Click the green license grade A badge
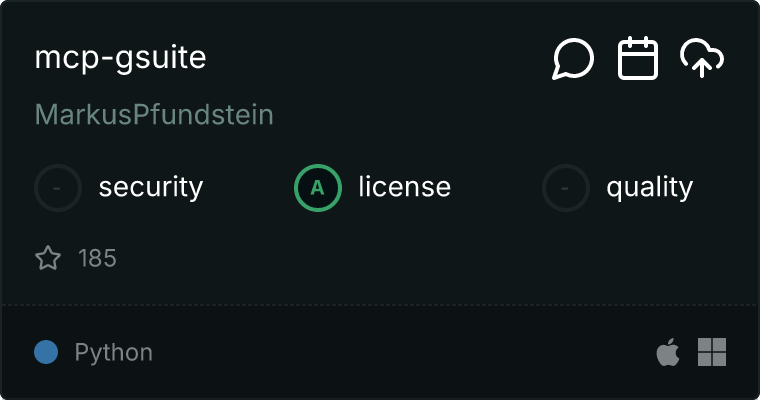760x400 pixels. (x=318, y=187)
